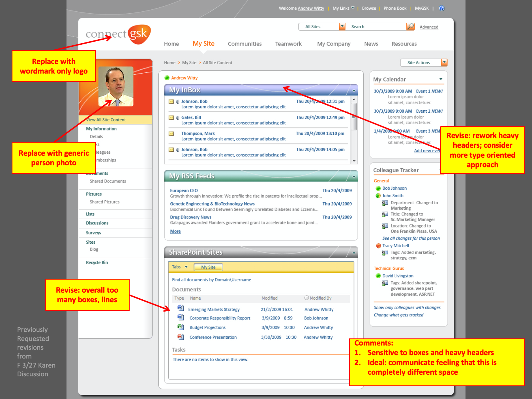This screenshot has width=532, height=399.
Task: Open My InBox web part menu arrow
Action: coord(354,91)
